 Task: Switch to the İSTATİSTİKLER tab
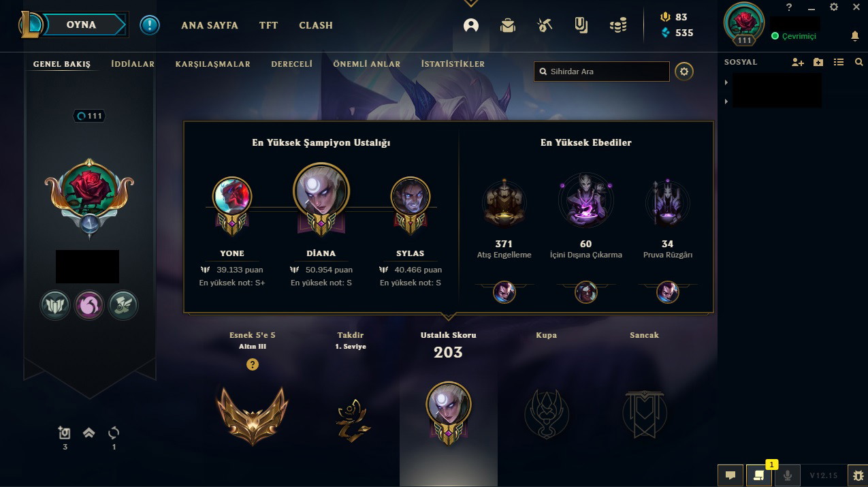coord(453,64)
